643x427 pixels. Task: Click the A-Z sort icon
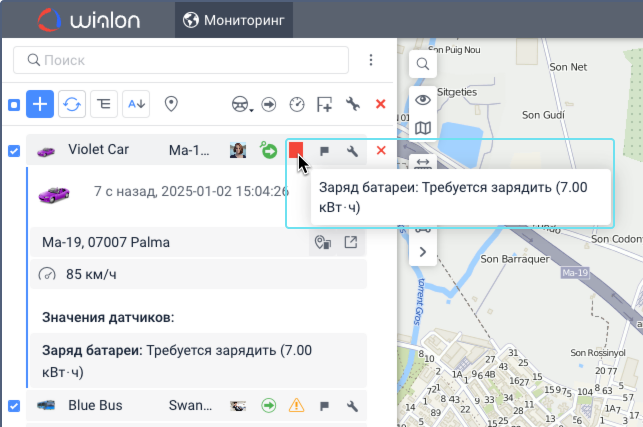click(136, 104)
